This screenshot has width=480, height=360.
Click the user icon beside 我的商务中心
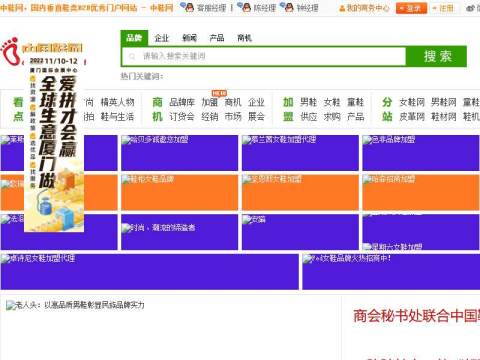click(x=342, y=8)
